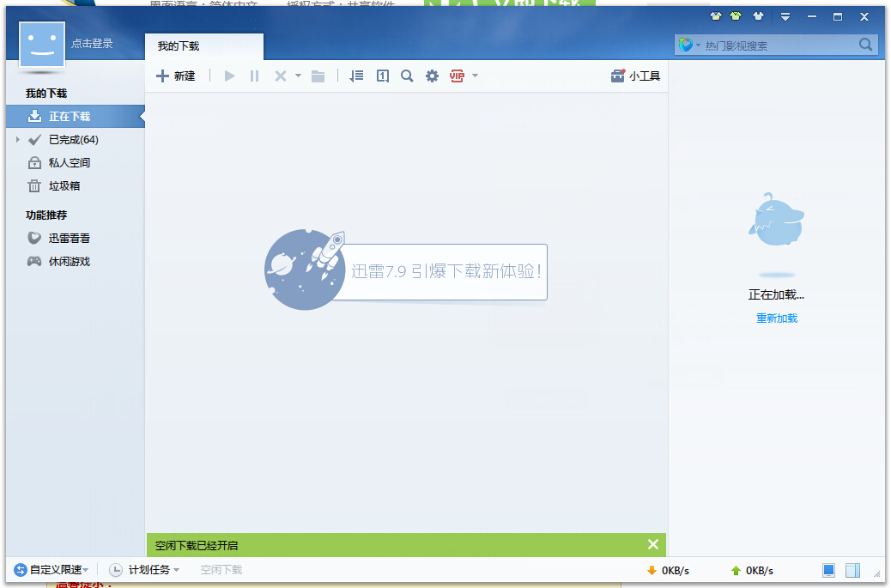Open the main menu dropdown in the title bar
Image resolution: width=891 pixels, height=588 pixels.
(785, 17)
